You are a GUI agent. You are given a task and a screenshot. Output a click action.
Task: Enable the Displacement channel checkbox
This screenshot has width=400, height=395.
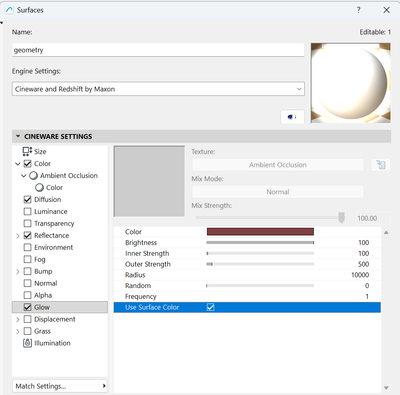[28, 319]
